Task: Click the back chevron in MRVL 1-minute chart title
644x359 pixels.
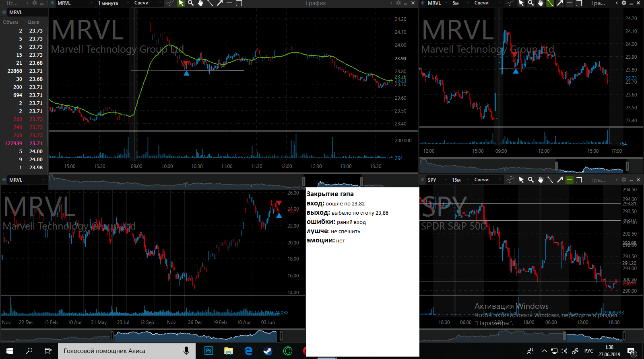Action: coord(391,3)
